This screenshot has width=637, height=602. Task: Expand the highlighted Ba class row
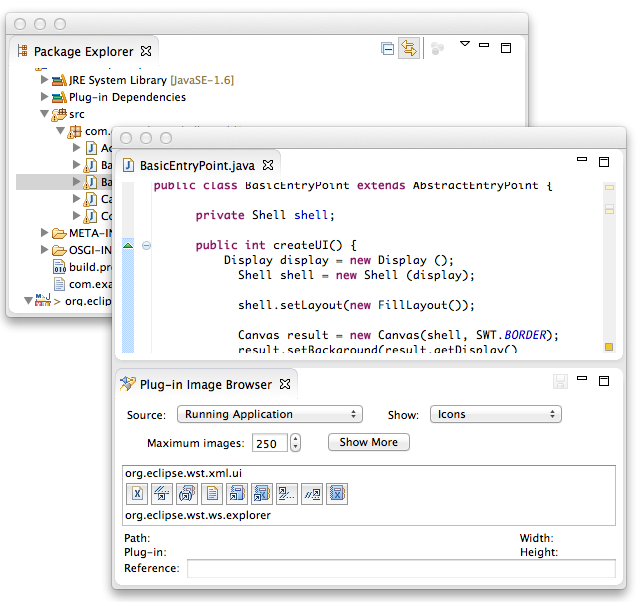click(x=76, y=181)
